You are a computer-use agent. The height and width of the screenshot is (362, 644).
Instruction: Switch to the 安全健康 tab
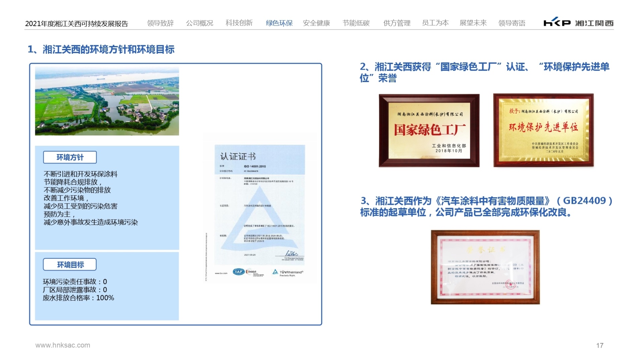[316, 23]
